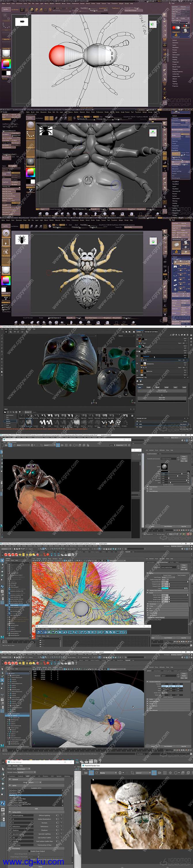Viewport: 193px width, 868px height.
Task: Expand Adaptive Skin in the ZSphere Tool panel
Action: tap(176, 77)
